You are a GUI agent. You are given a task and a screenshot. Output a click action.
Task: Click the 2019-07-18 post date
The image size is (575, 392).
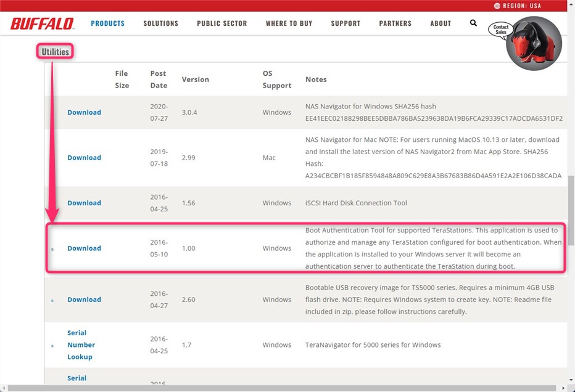tap(159, 158)
